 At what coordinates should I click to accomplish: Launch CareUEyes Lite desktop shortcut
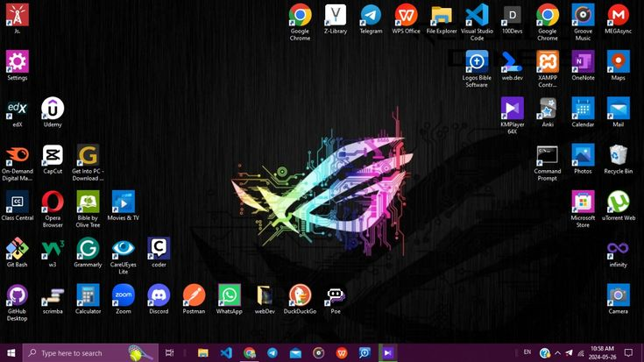click(124, 257)
